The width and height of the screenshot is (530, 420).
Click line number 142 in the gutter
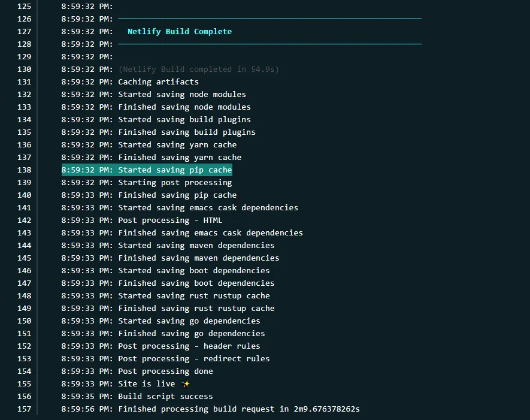(x=25, y=220)
